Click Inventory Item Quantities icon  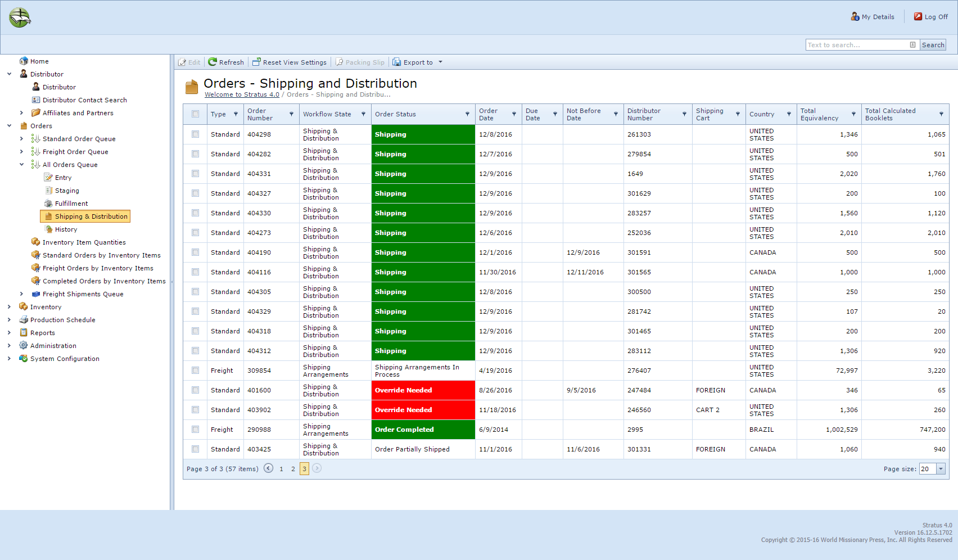tap(36, 242)
